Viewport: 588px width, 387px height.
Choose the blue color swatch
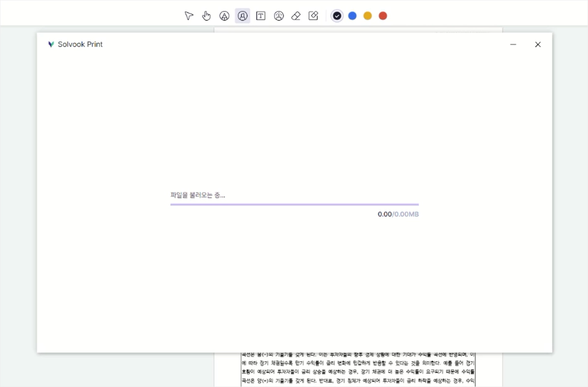pos(353,16)
